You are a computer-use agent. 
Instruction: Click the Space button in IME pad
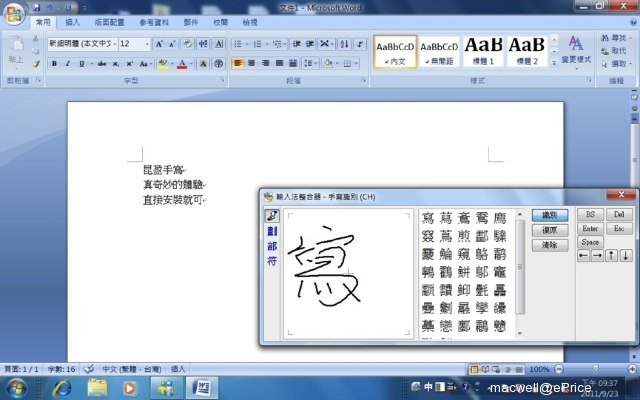click(x=590, y=242)
